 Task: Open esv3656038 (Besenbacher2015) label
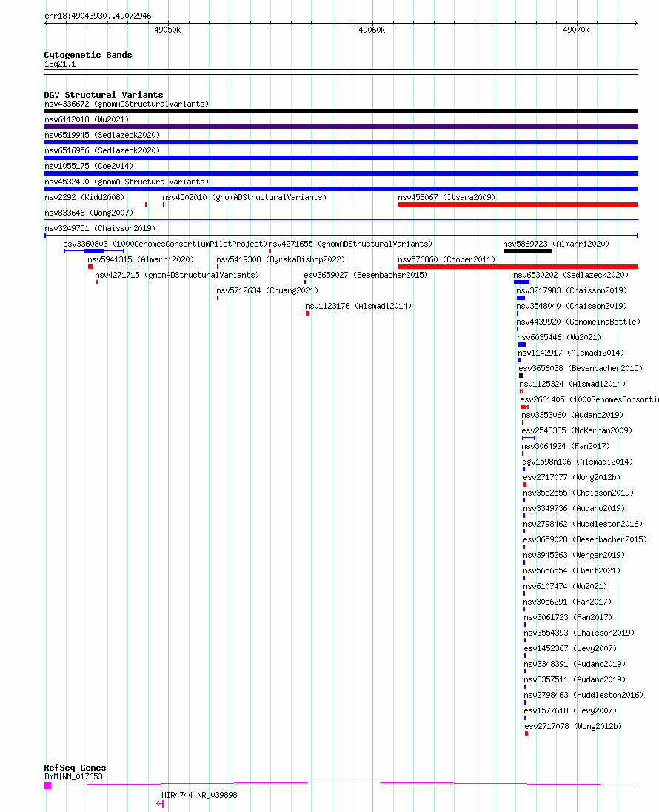(581, 368)
